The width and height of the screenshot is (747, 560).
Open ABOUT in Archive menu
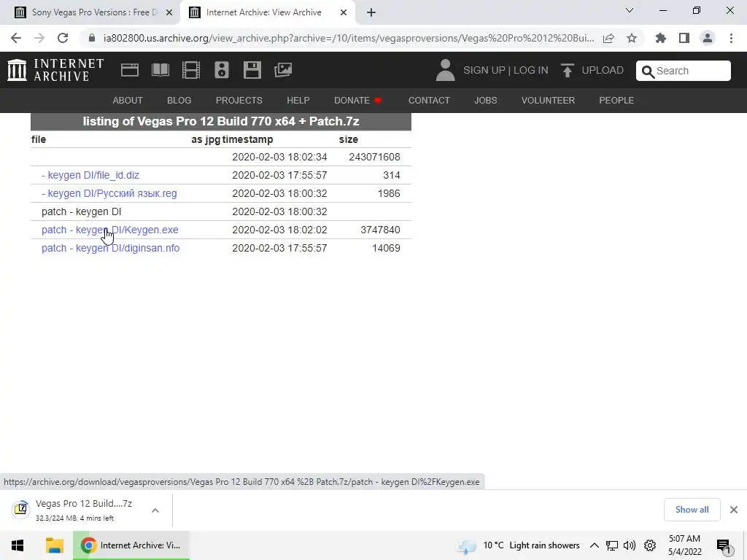tap(128, 101)
